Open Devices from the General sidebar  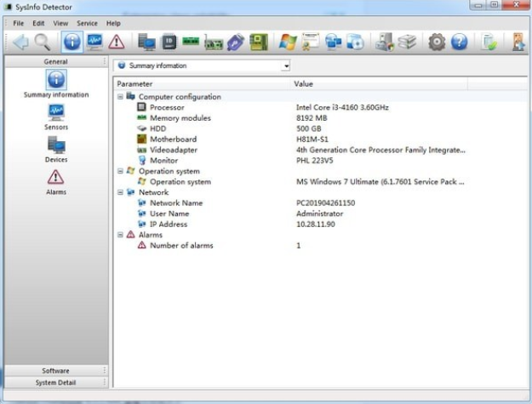(x=56, y=146)
